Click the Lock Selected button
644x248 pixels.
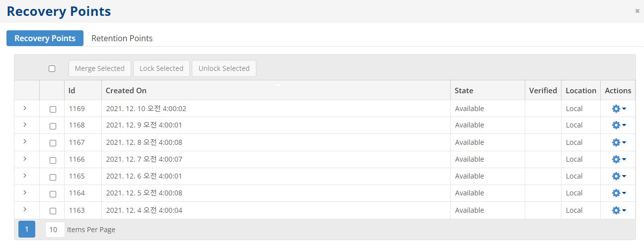click(x=161, y=68)
